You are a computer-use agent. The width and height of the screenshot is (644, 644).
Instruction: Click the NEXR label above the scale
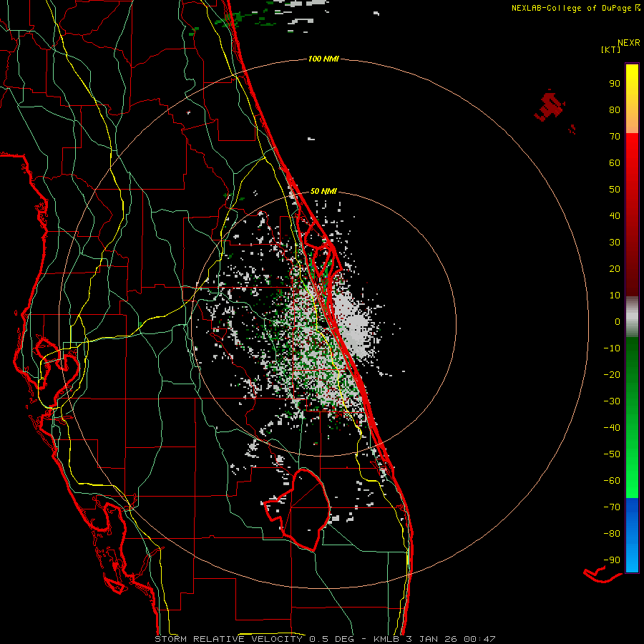click(629, 43)
